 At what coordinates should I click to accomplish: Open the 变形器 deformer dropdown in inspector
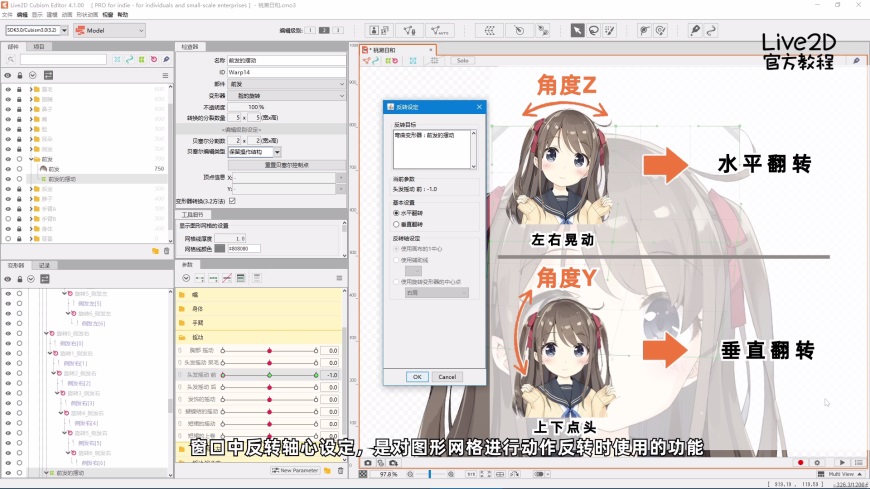[287, 95]
